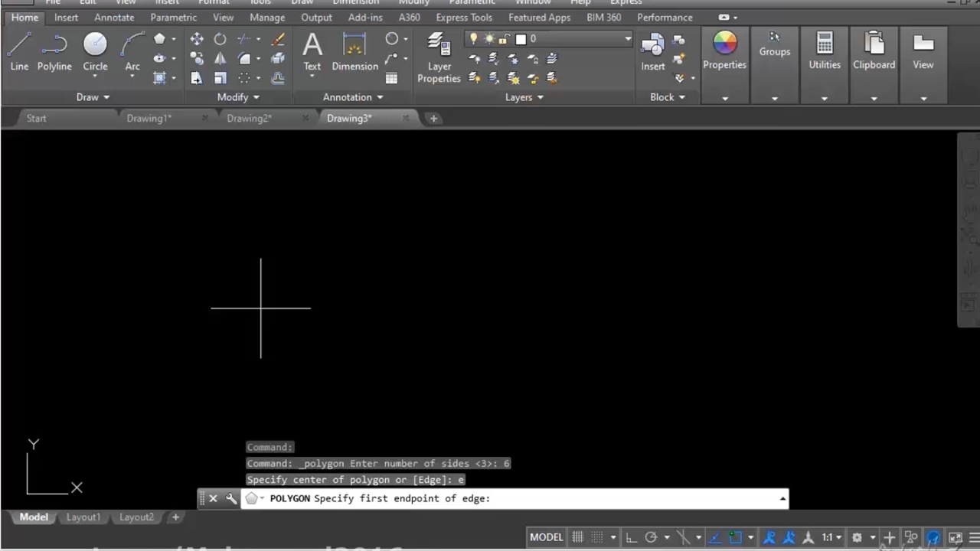Toggle Object Snap in status bar
Viewport: 980px width, 551px height.
point(735,537)
